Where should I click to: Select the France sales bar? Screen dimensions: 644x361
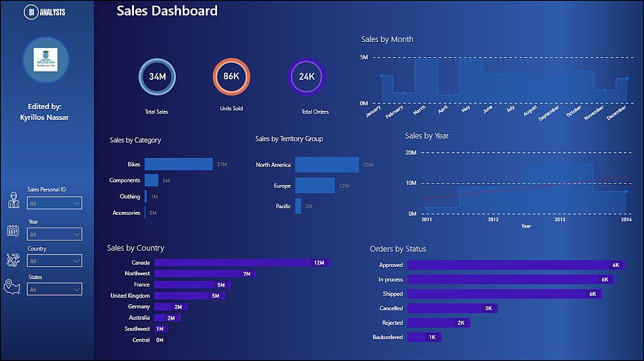pos(193,284)
